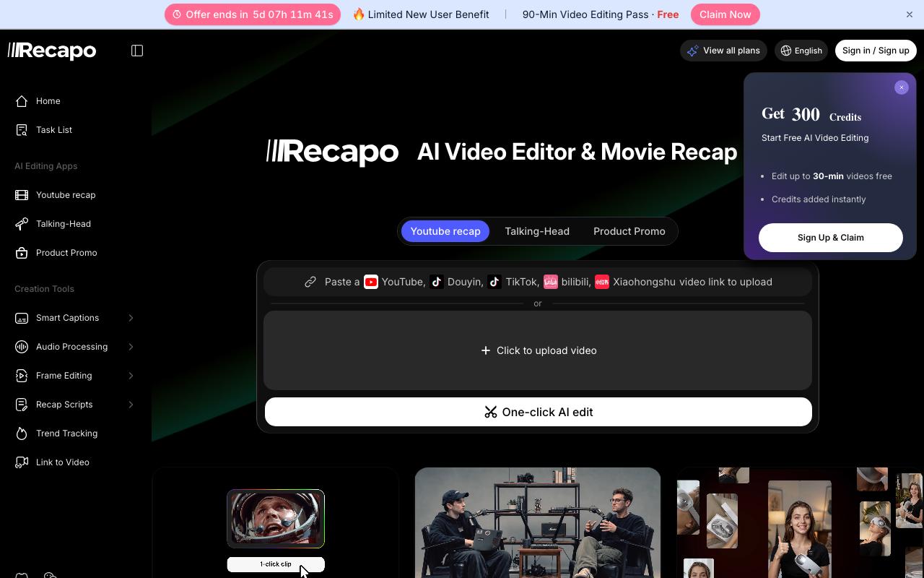
Task: Click Sign Up & Claim button
Action: 831,238
